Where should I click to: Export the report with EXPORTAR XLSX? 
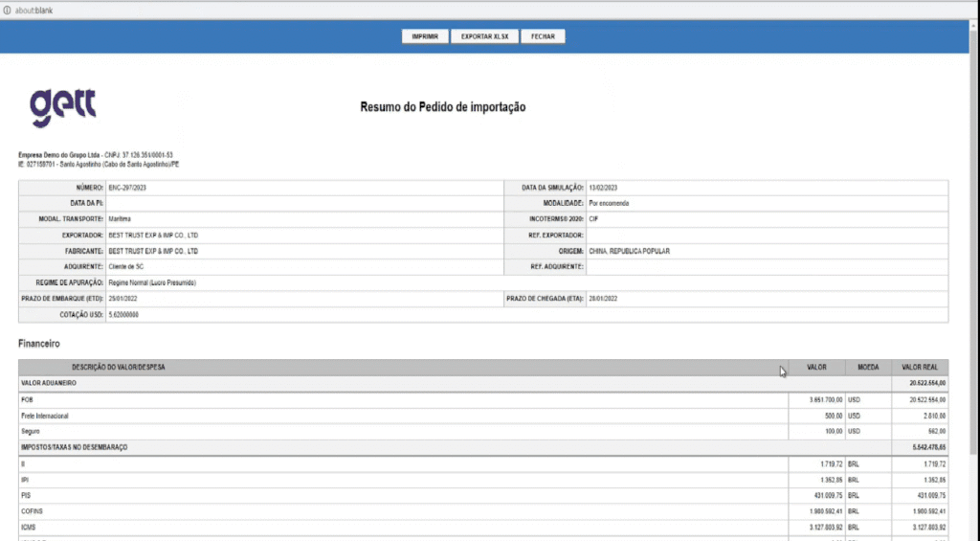[484, 36]
